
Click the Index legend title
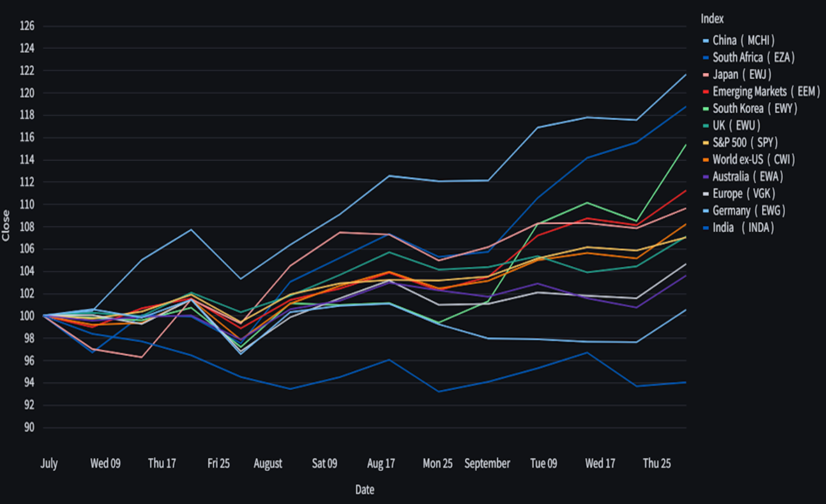coord(712,19)
